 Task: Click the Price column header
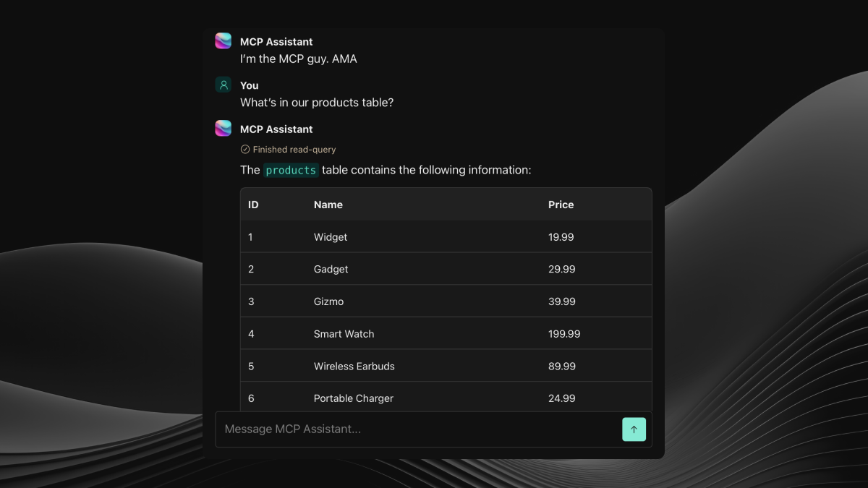point(561,205)
